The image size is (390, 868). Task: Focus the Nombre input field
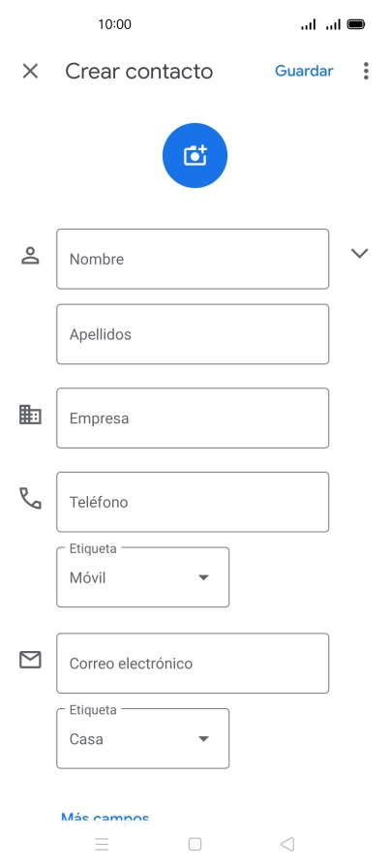tap(193, 259)
